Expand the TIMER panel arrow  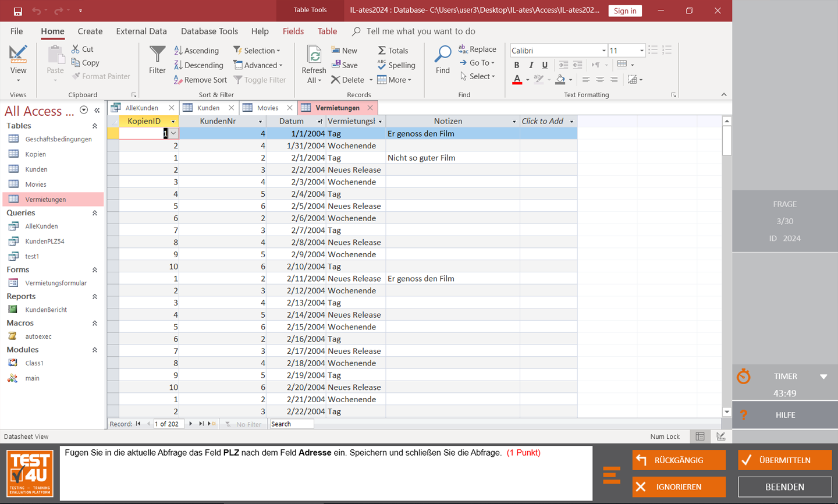click(x=823, y=377)
